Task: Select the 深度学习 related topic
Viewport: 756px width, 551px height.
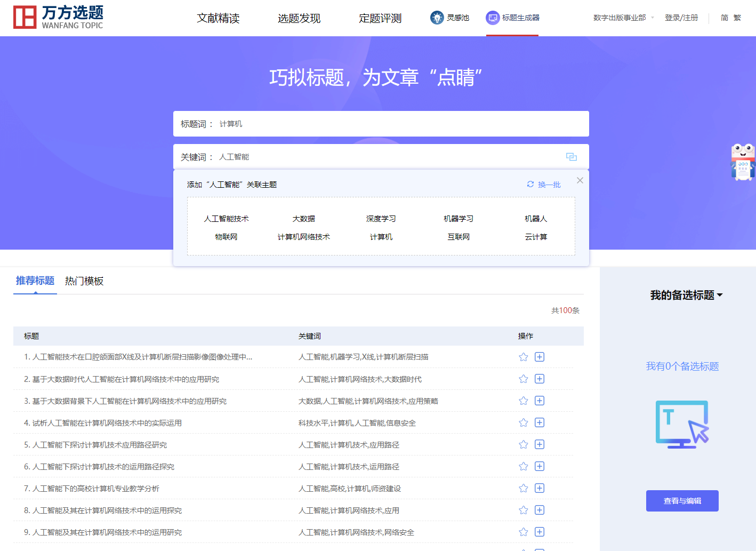Action: (x=381, y=219)
